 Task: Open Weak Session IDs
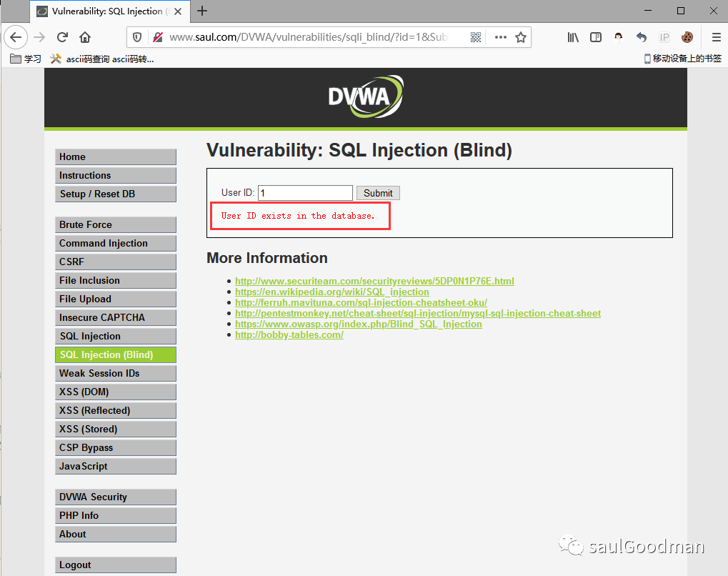[116, 373]
